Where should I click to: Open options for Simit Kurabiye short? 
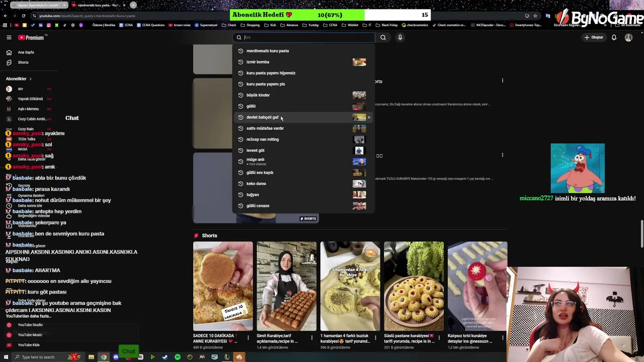click(311, 337)
